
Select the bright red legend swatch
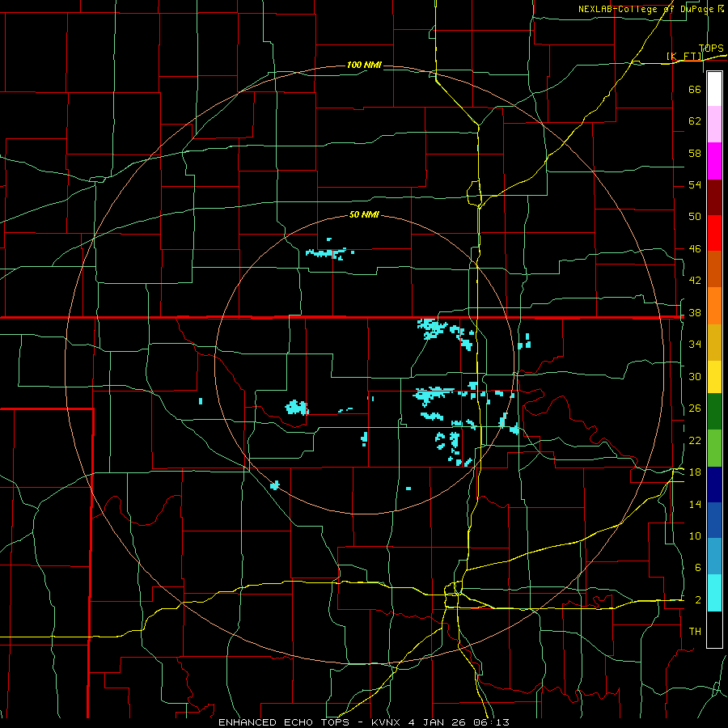coord(714,233)
